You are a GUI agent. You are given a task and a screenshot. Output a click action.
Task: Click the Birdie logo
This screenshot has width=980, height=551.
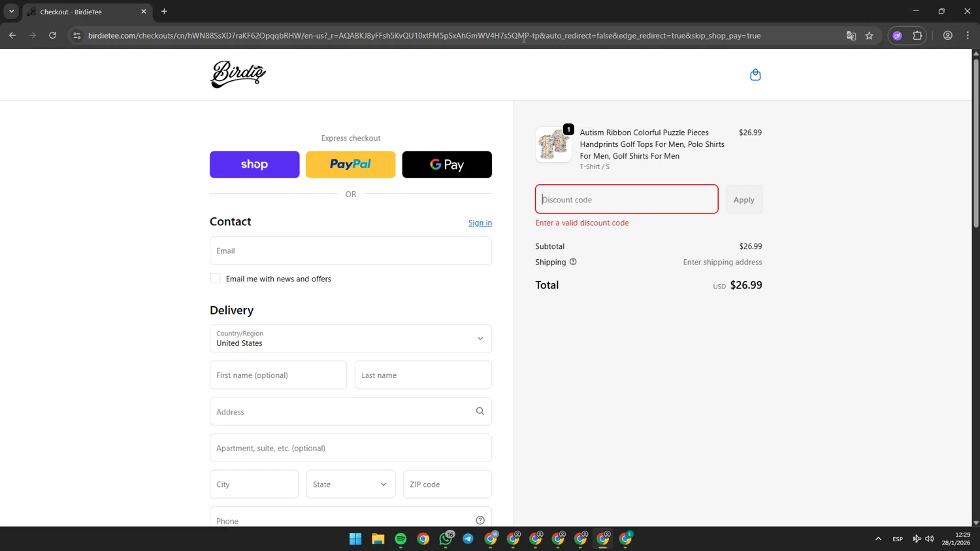238,74
